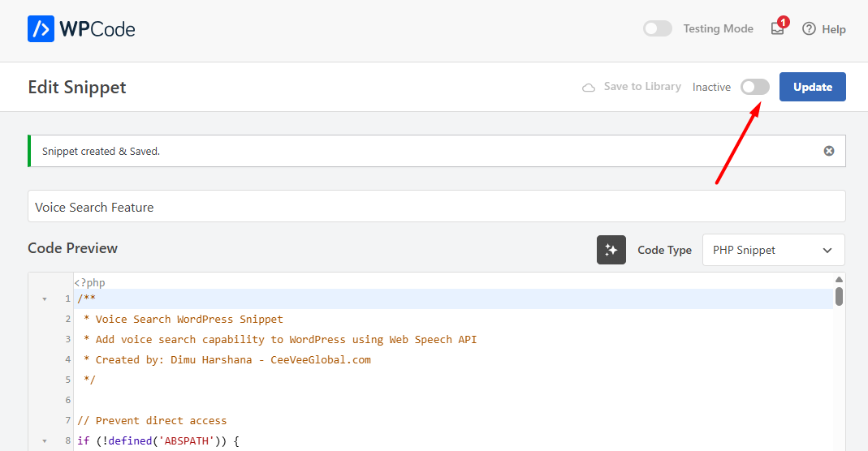Click the WPCode brand text
The image size is (868, 451).
click(97, 28)
